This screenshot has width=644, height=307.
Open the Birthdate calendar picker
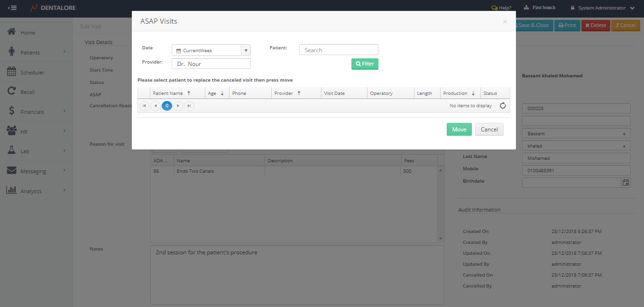[626, 183]
